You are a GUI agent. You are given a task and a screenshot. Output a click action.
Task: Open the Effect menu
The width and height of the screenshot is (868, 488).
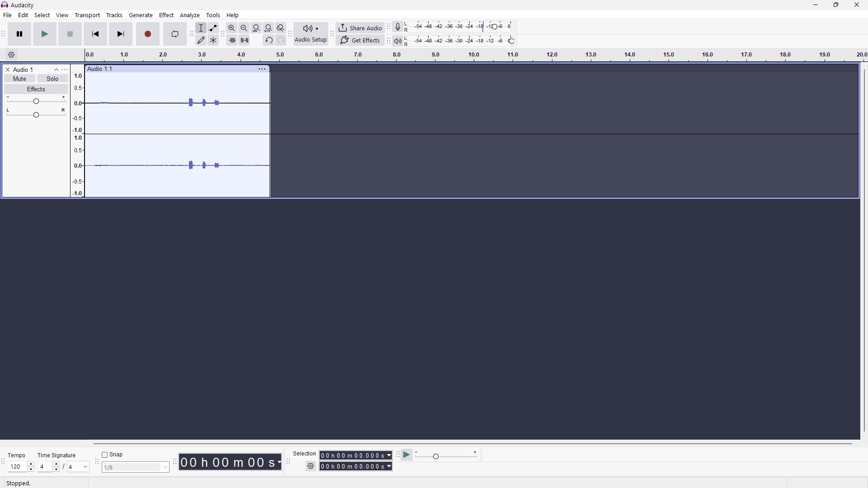[x=166, y=15]
